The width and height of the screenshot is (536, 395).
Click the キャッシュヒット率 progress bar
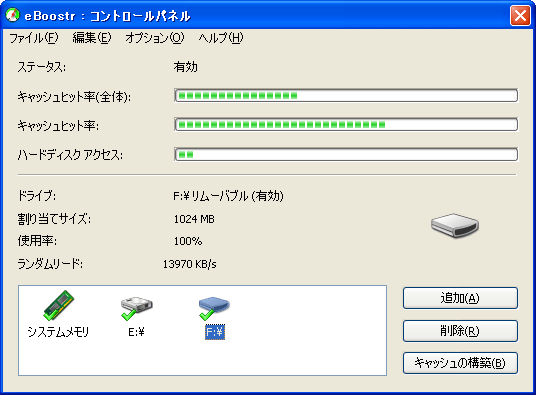[x=346, y=125]
